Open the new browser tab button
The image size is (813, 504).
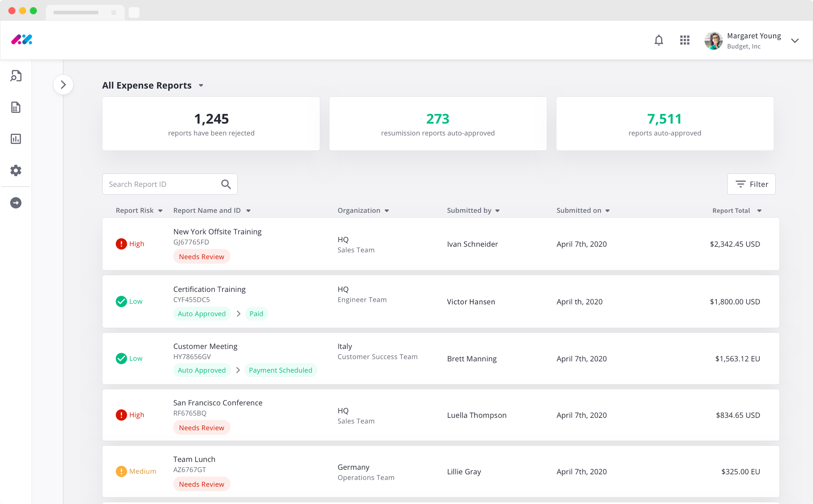point(134,12)
